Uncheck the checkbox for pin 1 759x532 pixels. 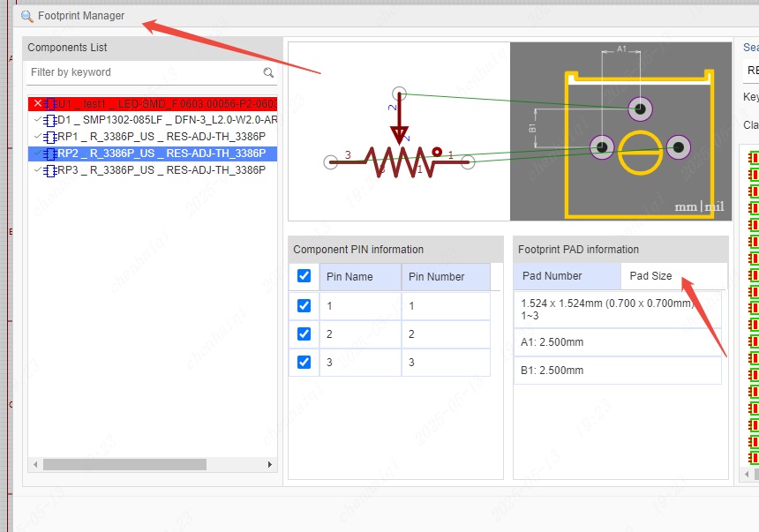[x=304, y=305]
